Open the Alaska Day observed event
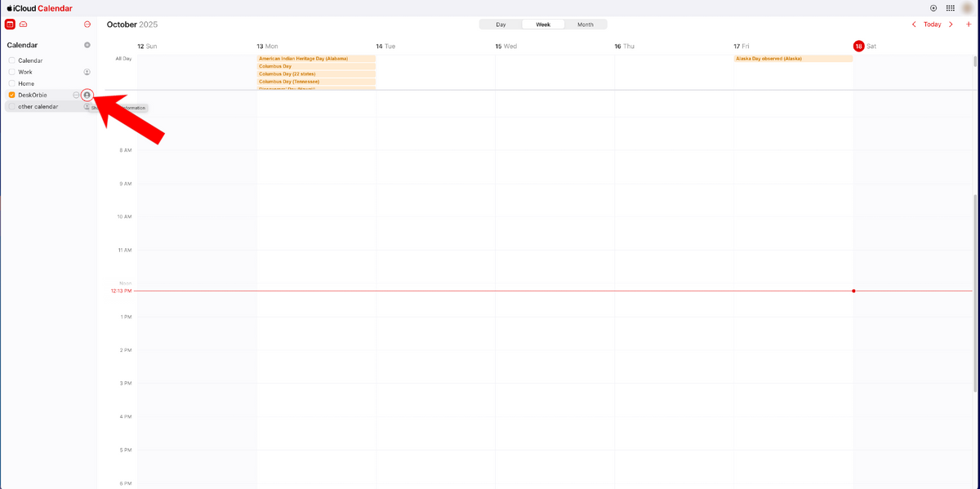The width and height of the screenshot is (980, 489). pyautogui.click(x=792, y=59)
